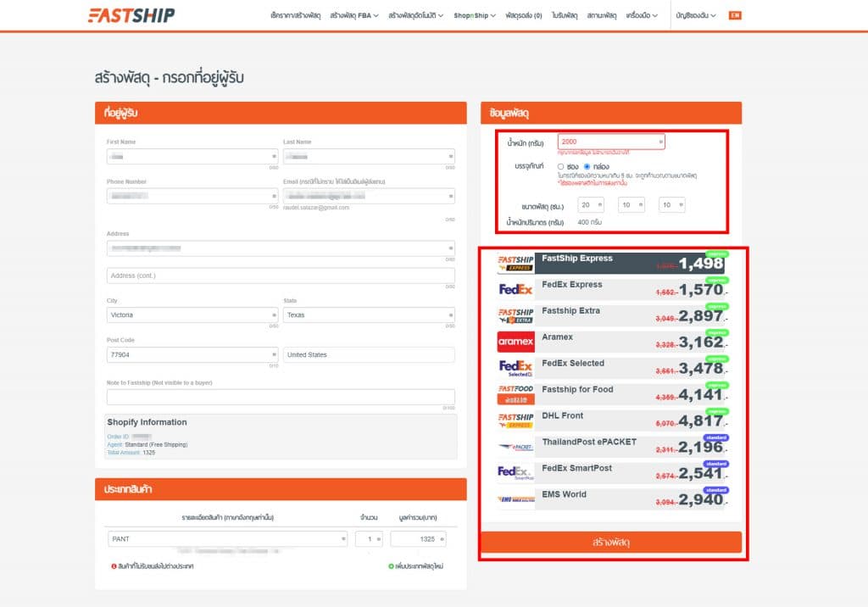Click the Last Name input field
This screenshot has width=868, height=607.
click(369, 156)
